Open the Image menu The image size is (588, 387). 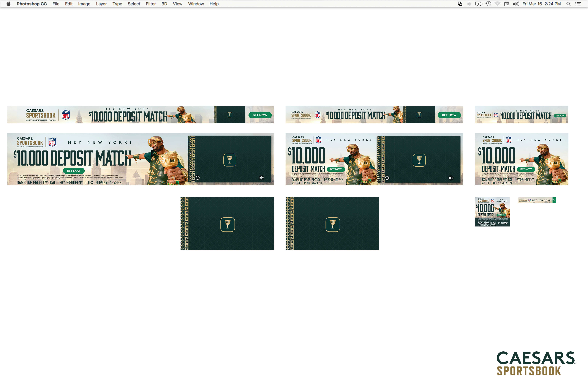pos(84,4)
